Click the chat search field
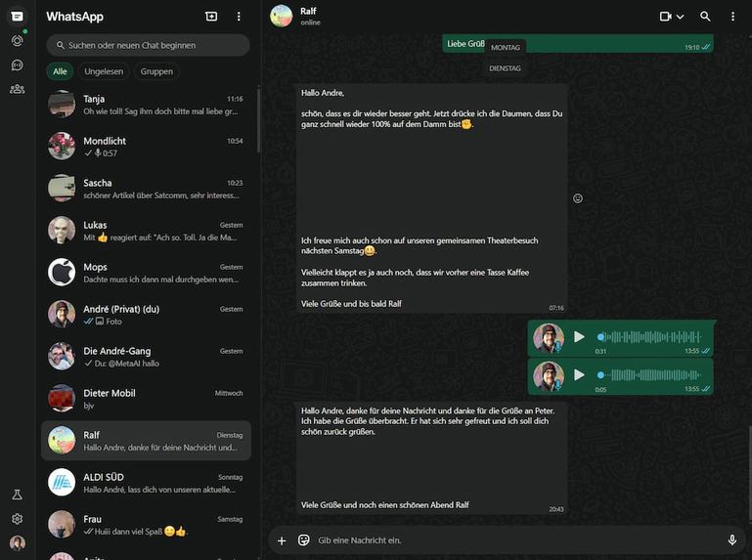The height and width of the screenshot is (560, 752). click(149, 45)
